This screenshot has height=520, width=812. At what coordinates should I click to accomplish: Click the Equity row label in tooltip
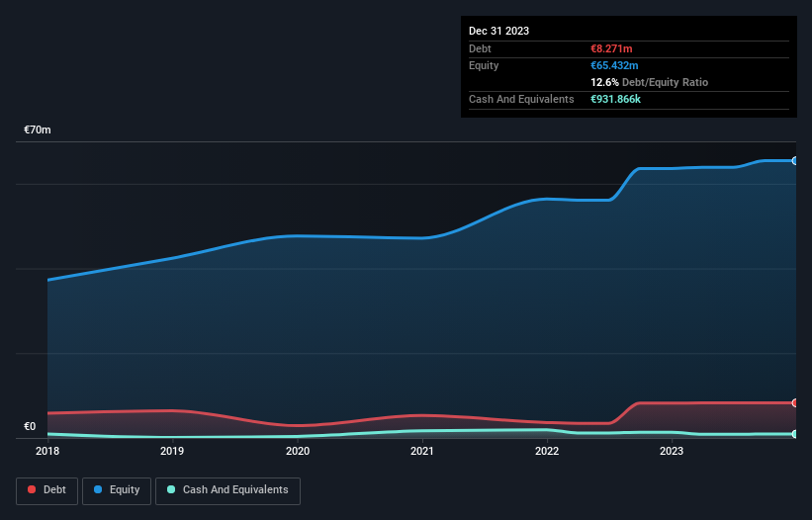tap(484, 65)
